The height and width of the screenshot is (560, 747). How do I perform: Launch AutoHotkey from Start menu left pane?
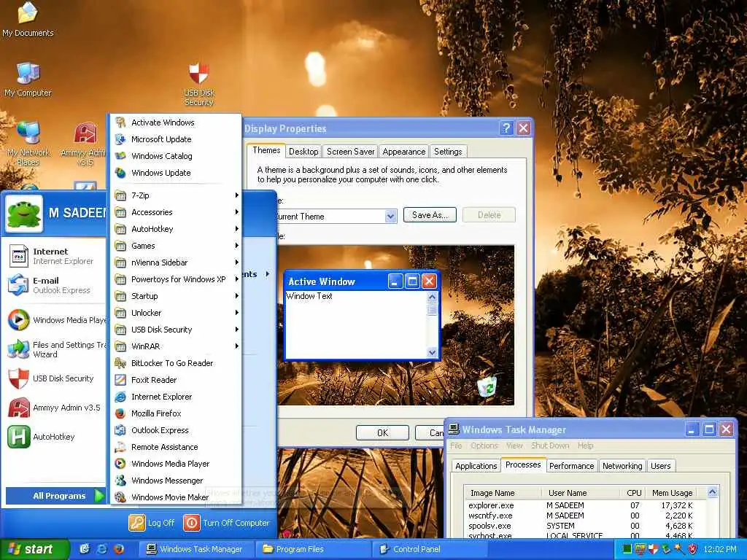click(x=55, y=437)
